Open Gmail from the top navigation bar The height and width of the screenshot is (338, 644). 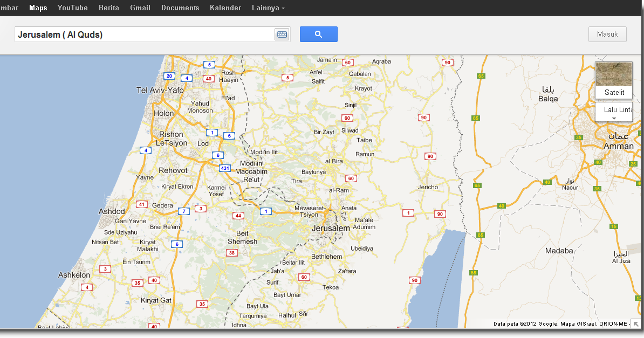point(140,8)
